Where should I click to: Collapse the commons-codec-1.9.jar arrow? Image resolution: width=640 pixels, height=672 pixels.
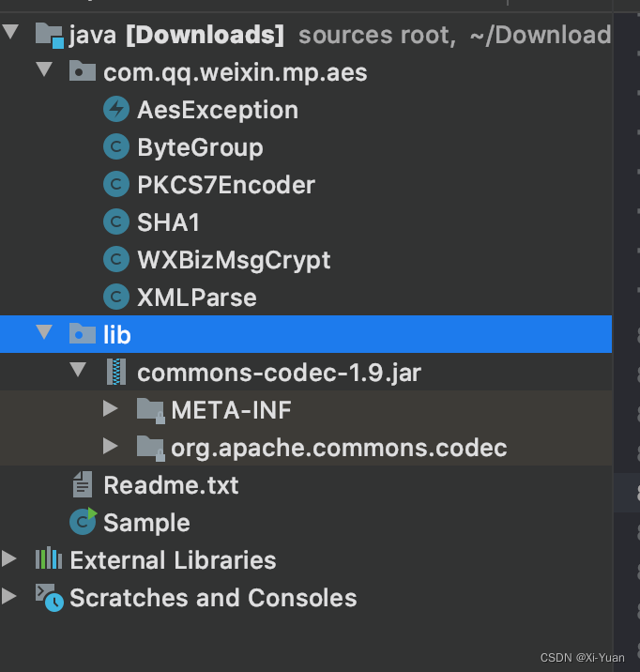click(x=78, y=370)
